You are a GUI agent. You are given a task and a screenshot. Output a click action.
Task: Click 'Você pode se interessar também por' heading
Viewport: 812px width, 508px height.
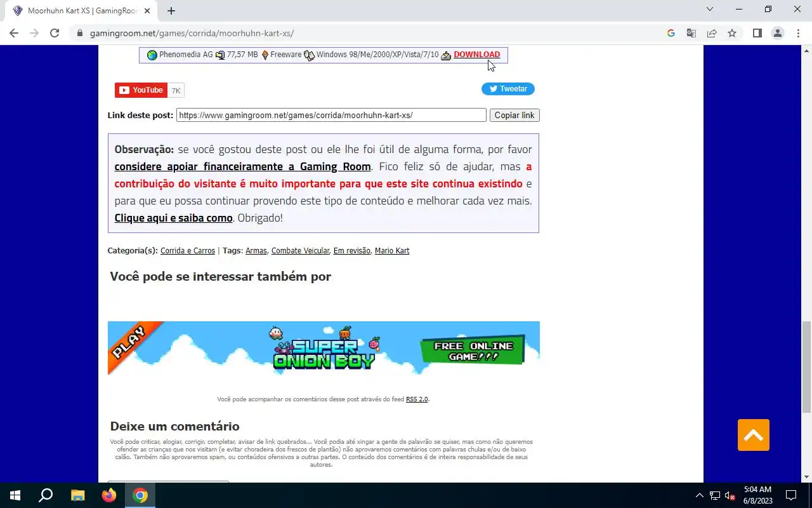(x=220, y=276)
